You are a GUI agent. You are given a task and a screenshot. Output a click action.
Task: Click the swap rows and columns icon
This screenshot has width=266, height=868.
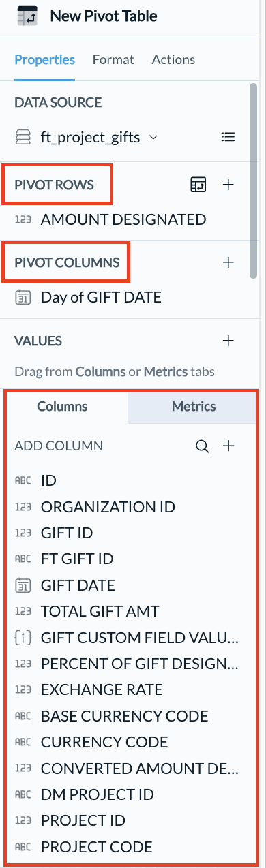[198, 185]
